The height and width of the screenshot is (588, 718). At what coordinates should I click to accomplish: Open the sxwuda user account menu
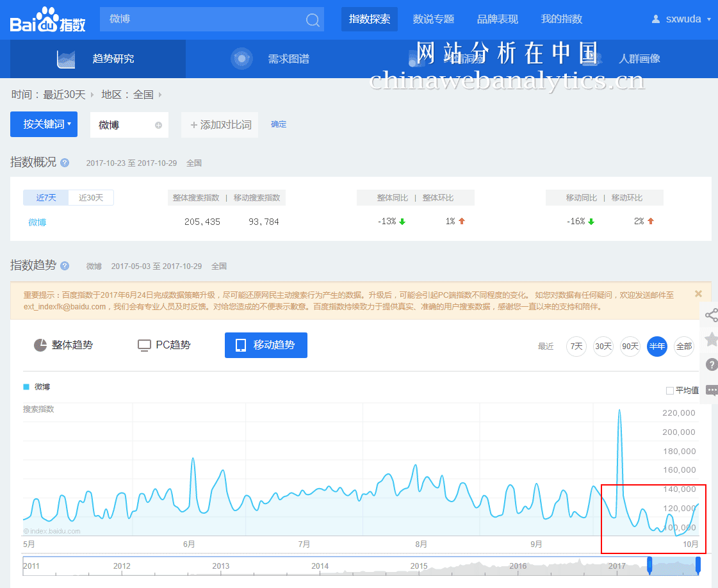click(682, 19)
